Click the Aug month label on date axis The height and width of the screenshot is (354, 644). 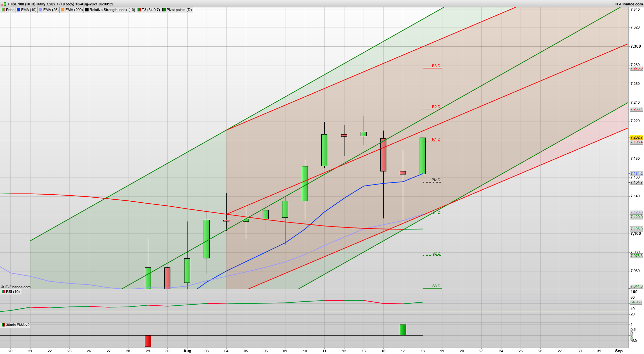coord(187,351)
